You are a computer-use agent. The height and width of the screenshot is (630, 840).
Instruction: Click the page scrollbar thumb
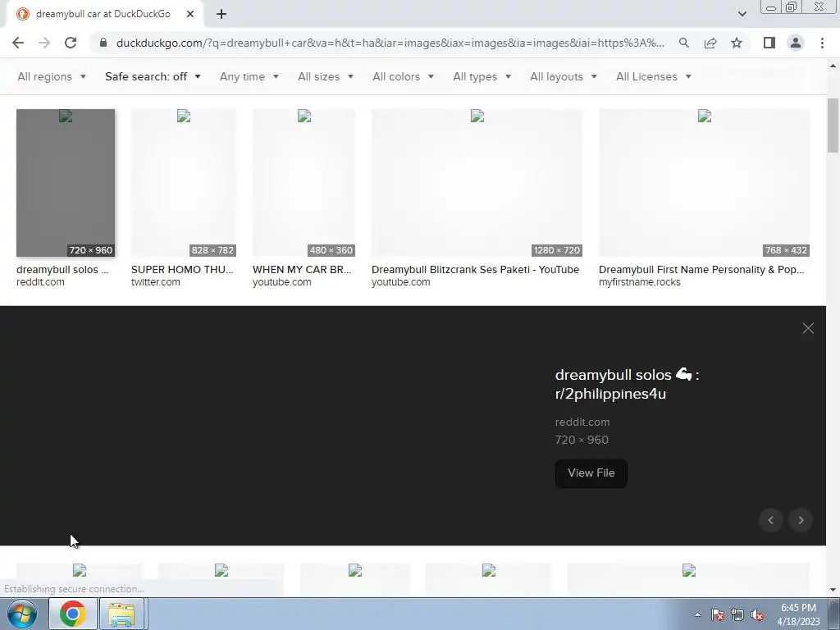833,126
